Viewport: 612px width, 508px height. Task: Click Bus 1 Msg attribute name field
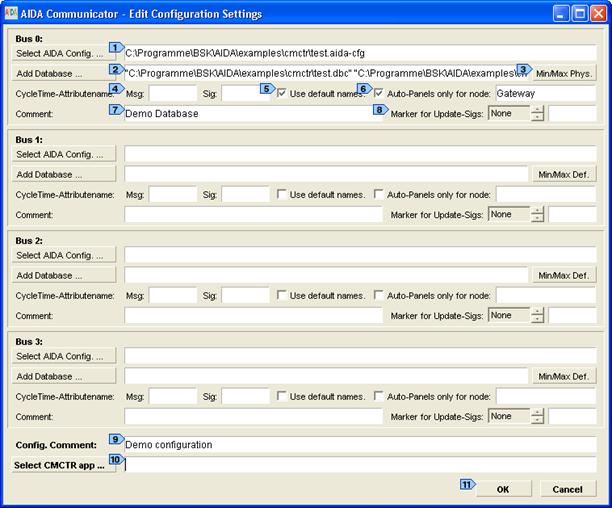[x=173, y=195]
